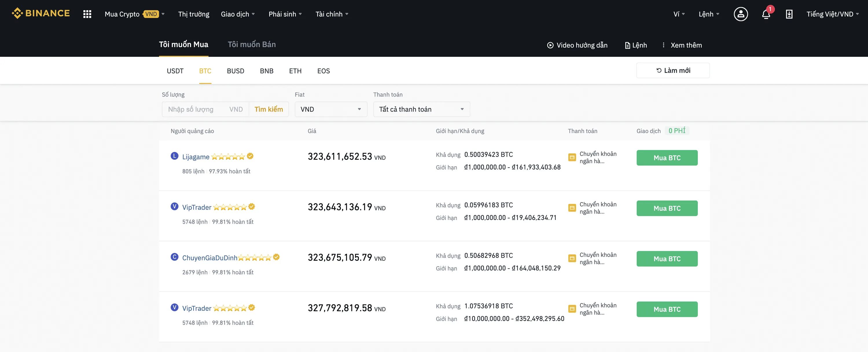Open notifications bell icon
This screenshot has height=352, width=868.
pyautogui.click(x=766, y=14)
